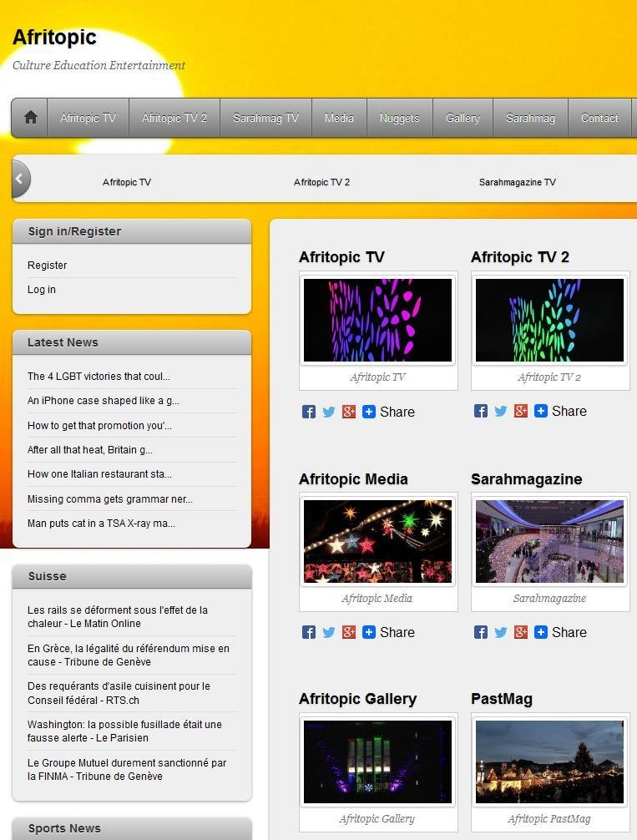This screenshot has width=637, height=840.
Task: Open the Afritopic Media stars thumbnail
Action: point(377,541)
